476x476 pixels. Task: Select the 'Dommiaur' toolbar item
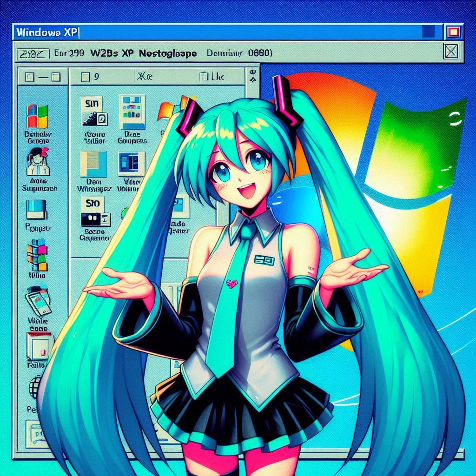tap(225, 54)
